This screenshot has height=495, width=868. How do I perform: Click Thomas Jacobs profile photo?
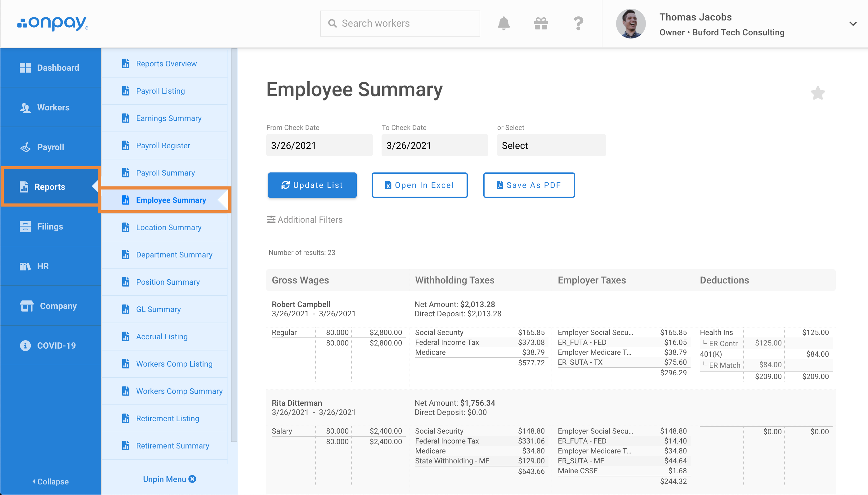(631, 24)
